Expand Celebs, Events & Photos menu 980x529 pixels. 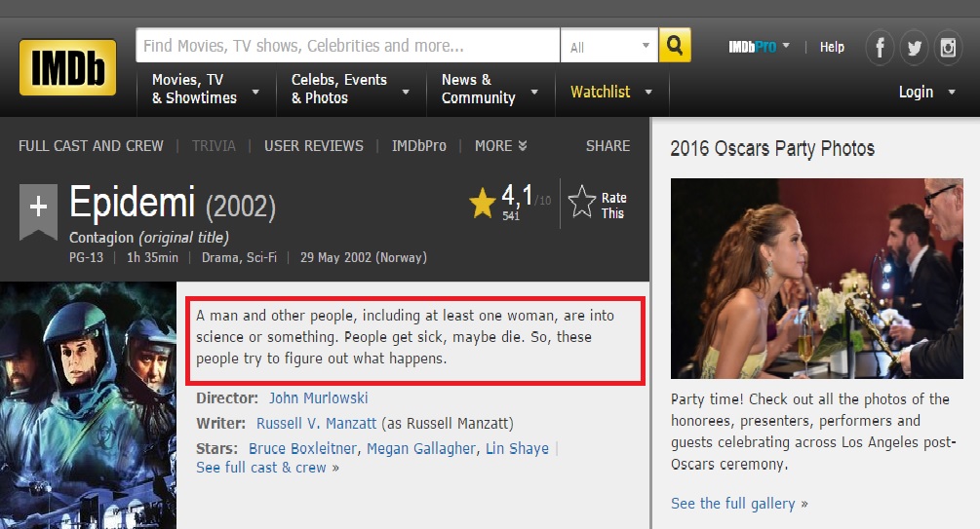pos(351,89)
